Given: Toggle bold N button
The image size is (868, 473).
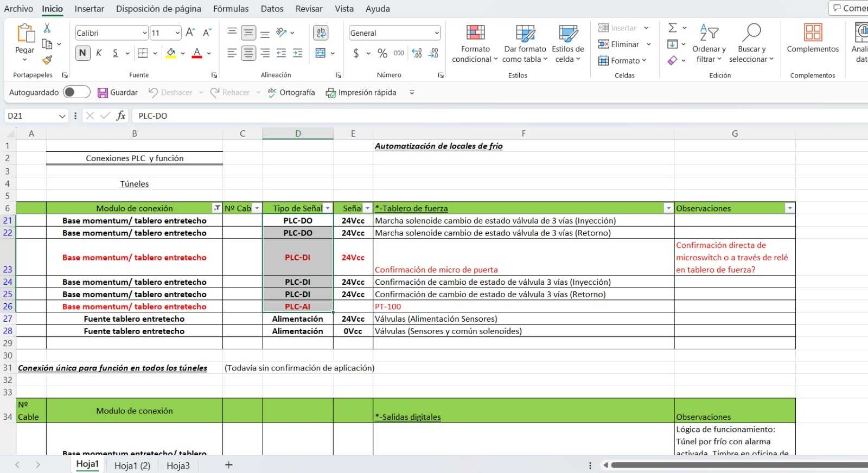Looking at the screenshot, I should tap(82, 53).
